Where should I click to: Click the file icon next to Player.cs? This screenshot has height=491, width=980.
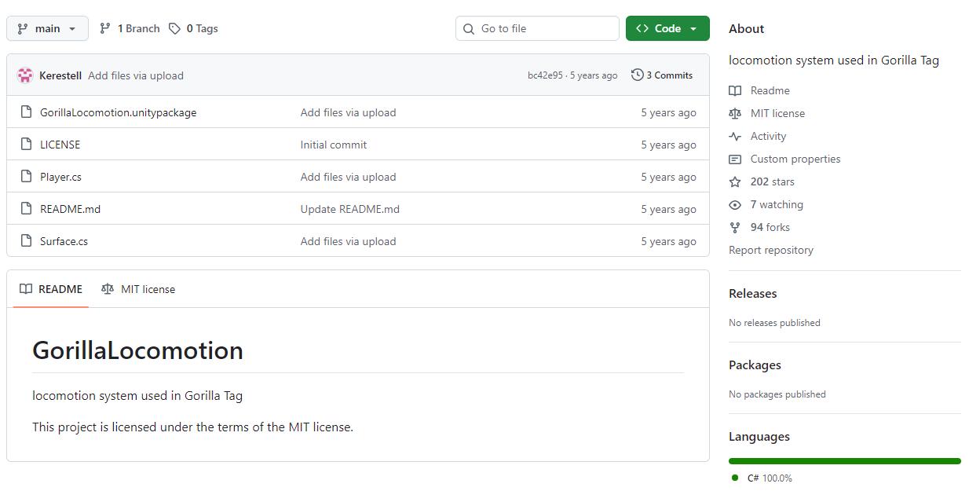(26, 177)
